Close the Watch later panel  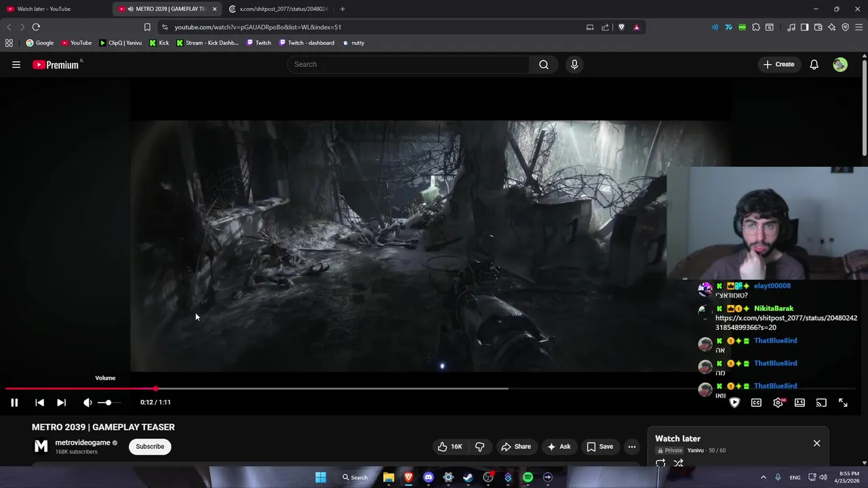[816, 443]
